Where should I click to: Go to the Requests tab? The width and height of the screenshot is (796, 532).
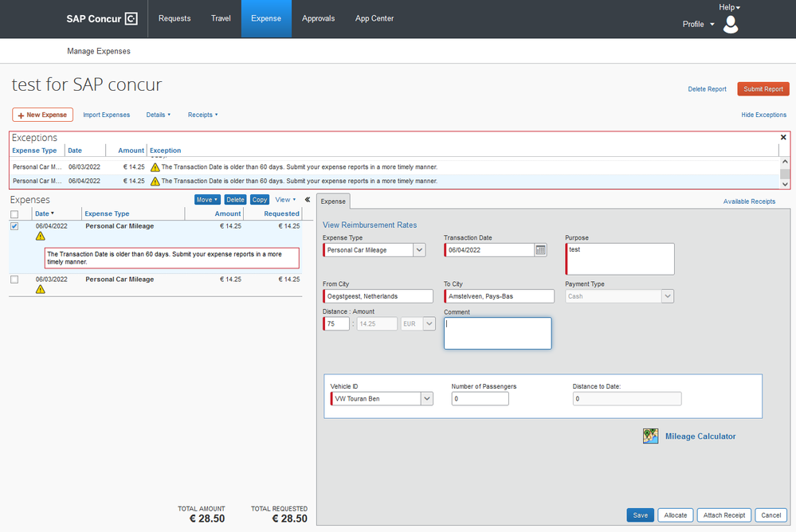(174, 19)
